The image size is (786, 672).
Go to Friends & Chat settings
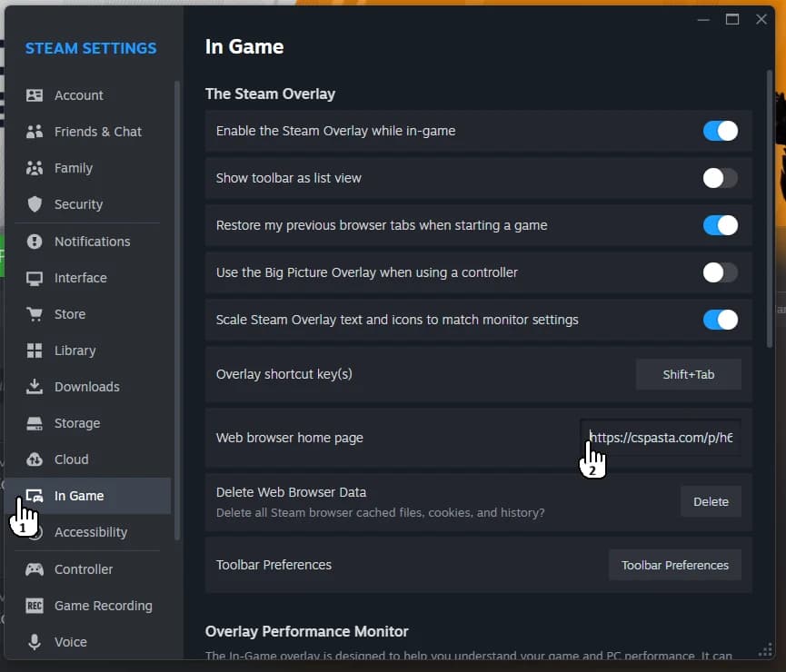(x=98, y=132)
